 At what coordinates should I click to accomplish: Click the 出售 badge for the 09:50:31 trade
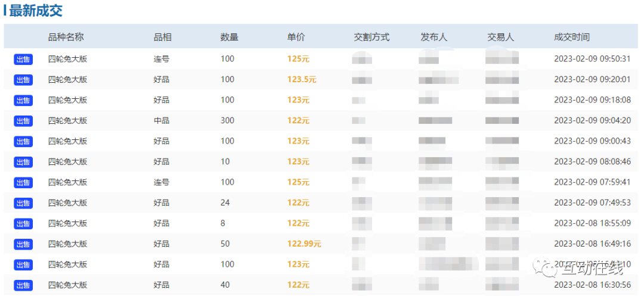point(23,60)
